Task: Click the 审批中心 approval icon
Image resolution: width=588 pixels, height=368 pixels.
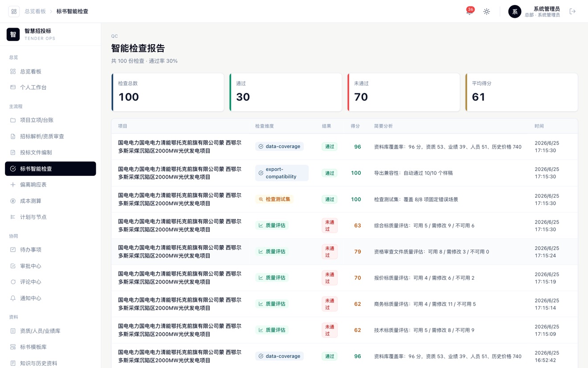Action: [13, 266]
